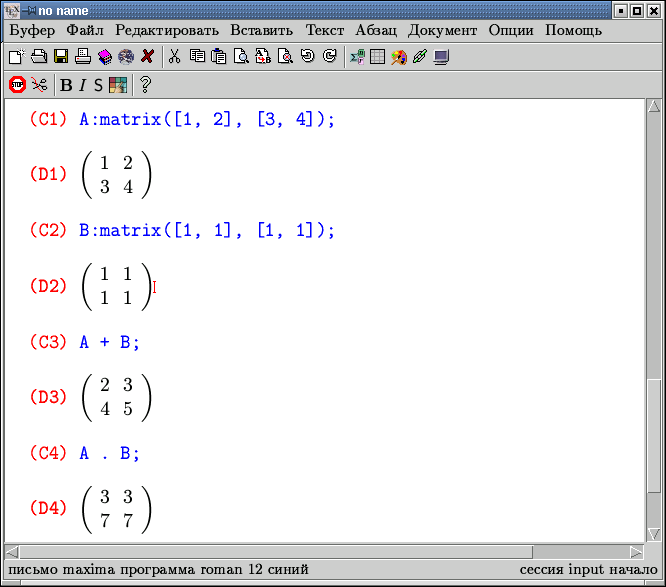
Task: Click the vertical scrollbar down arrow
Action: (x=654, y=535)
